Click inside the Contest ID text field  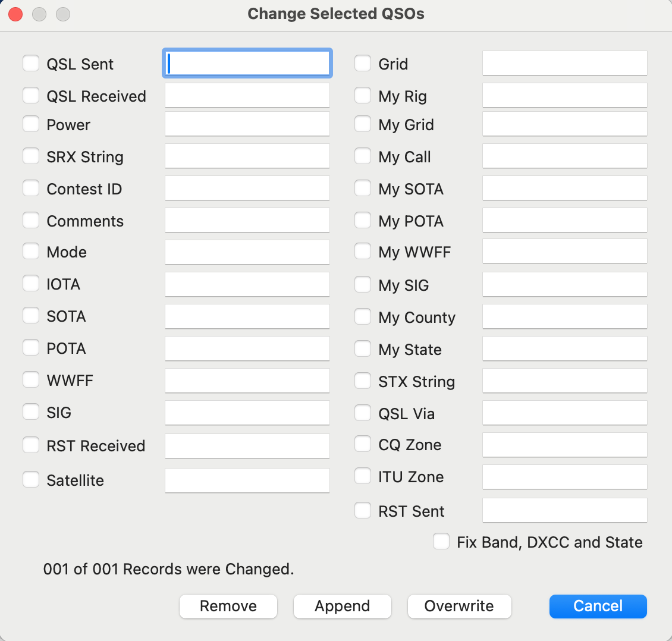(247, 188)
